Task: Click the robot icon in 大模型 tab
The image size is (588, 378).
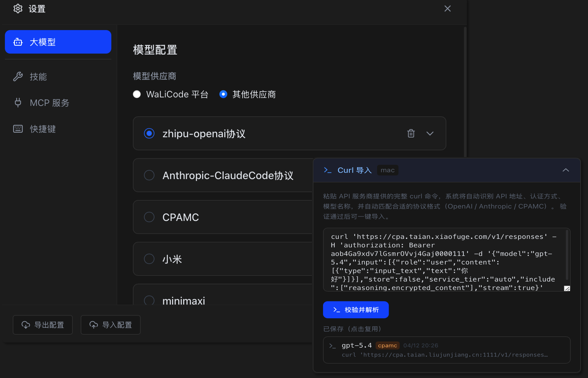Action: tap(18, 42)
